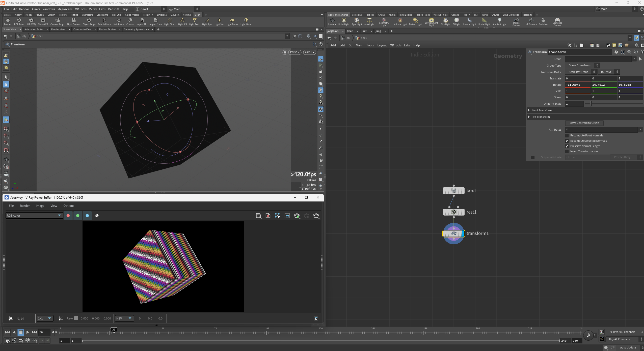
Task: Open the Megascans menu
Action: [x=65, y=9]
